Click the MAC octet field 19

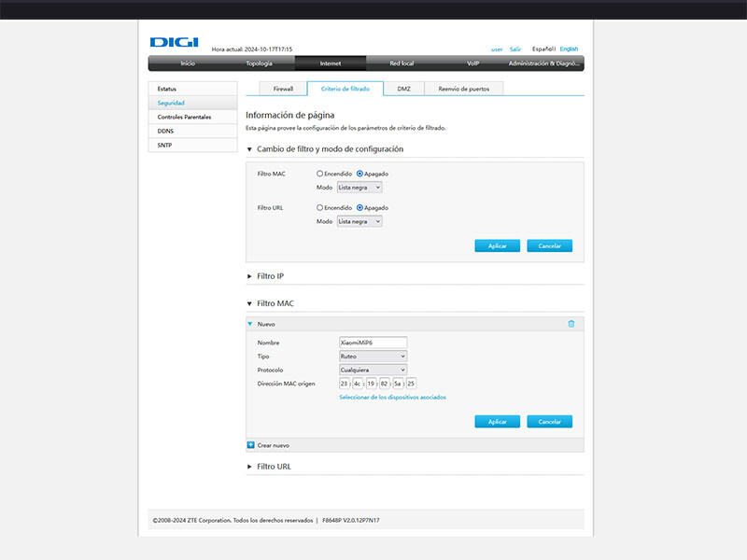[371, 384]
